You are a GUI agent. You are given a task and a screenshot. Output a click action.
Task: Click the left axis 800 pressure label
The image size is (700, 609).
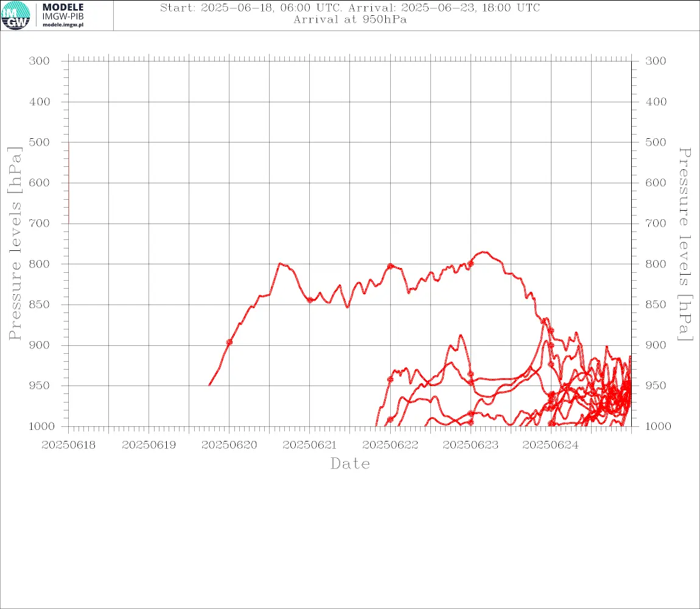(40, 264)
